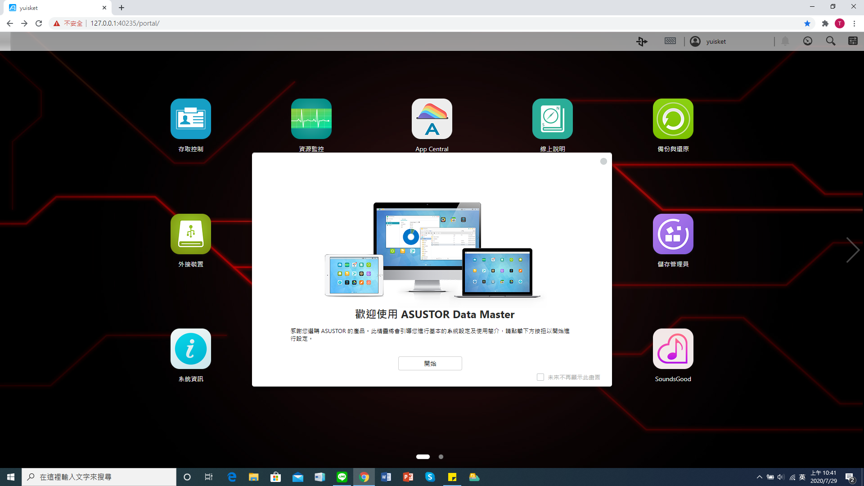The height and width of the screenshot is (486, 864).
Task: Open the System Information (系統資訊) app
Action: pyautogui.click(x=191, y=349)
